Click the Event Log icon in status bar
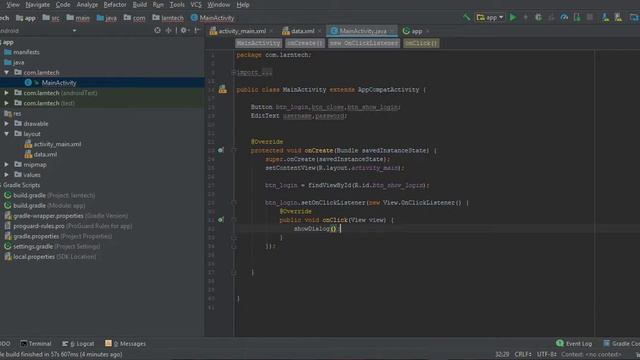Image resolution: width=640 pixels, height=360 pixels. point(560,343)
